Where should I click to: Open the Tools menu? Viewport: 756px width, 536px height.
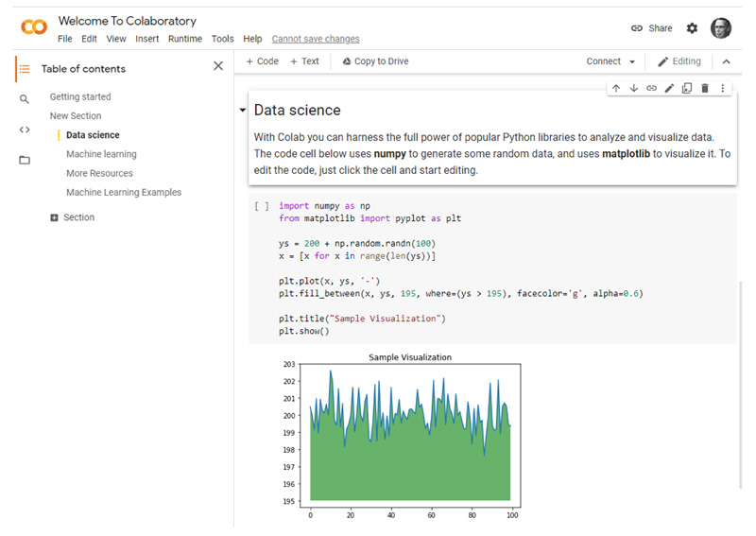(222, 39)
